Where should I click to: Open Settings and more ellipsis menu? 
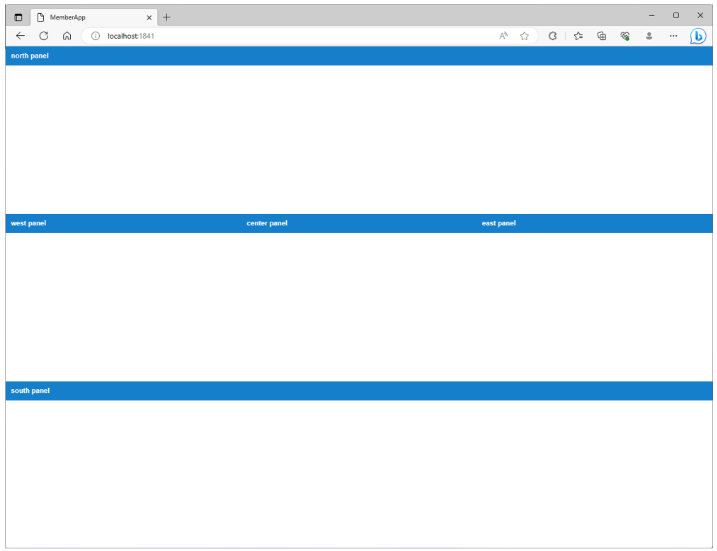673,36
